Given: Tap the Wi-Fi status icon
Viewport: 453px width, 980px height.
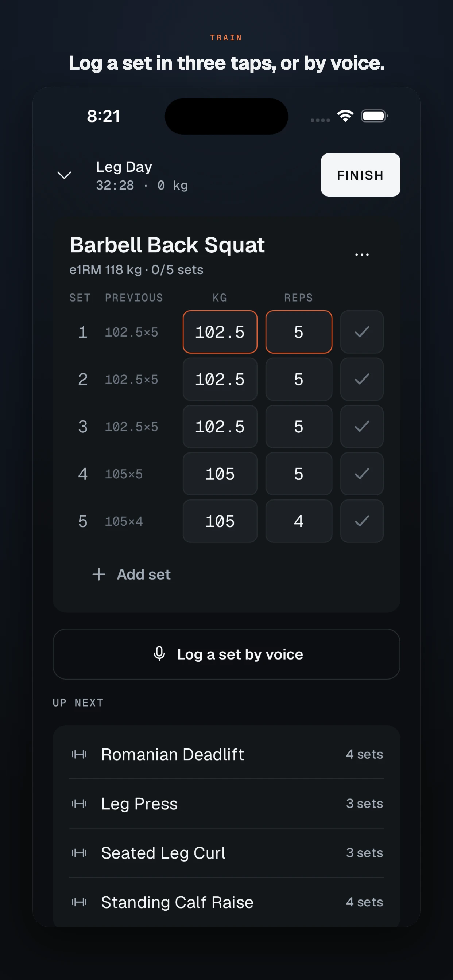Looking at the screenshot, I should tap(345, 116).
